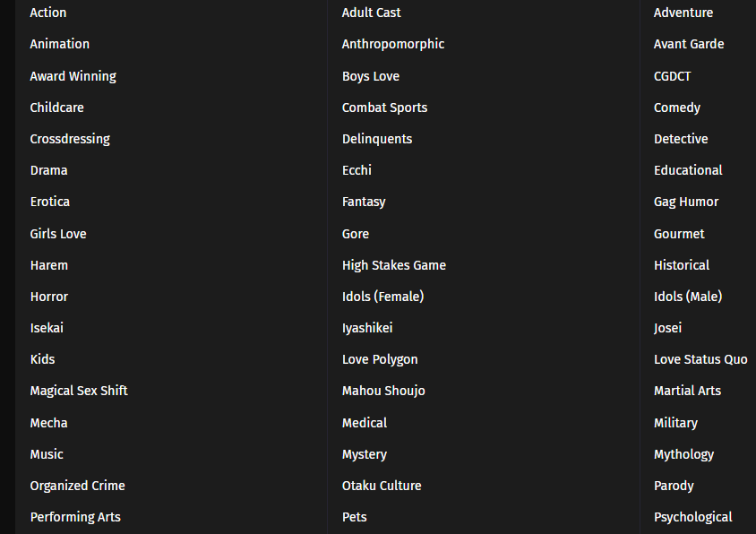Screen dimensions: 756x534
Task: Choose the Combat Sports genre
Action: (x=384, y=108)
